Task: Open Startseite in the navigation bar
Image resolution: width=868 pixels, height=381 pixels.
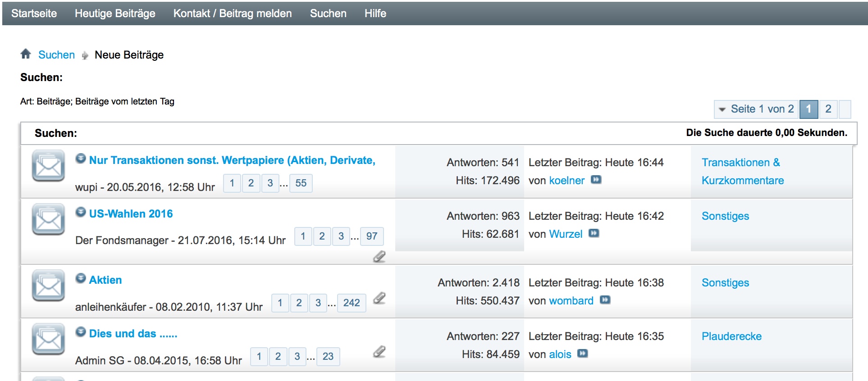Action: pos(34,14)
